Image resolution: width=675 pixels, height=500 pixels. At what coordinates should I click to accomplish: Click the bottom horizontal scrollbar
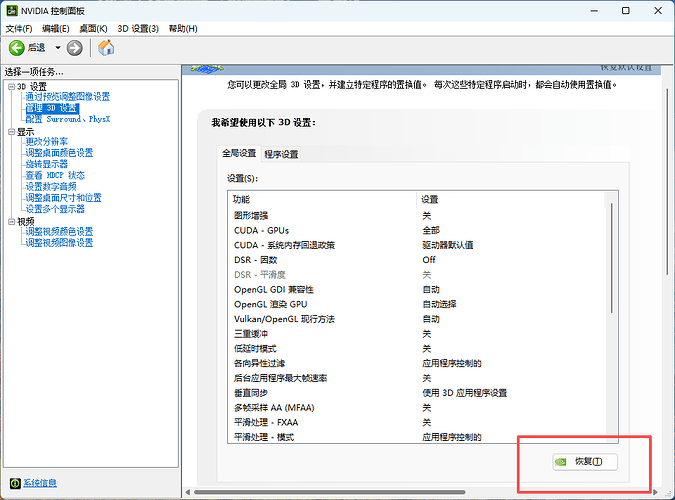tap(330, 492)
